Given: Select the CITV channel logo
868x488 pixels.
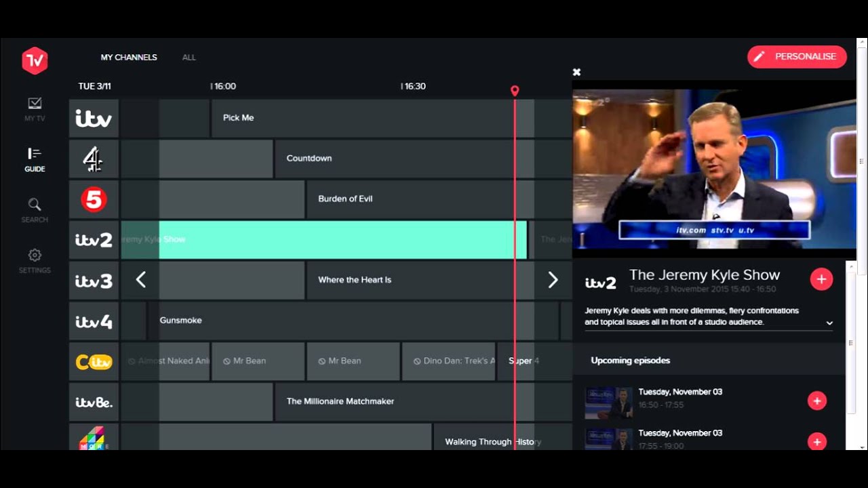Looking at the screenshot, I should [94, 362].
